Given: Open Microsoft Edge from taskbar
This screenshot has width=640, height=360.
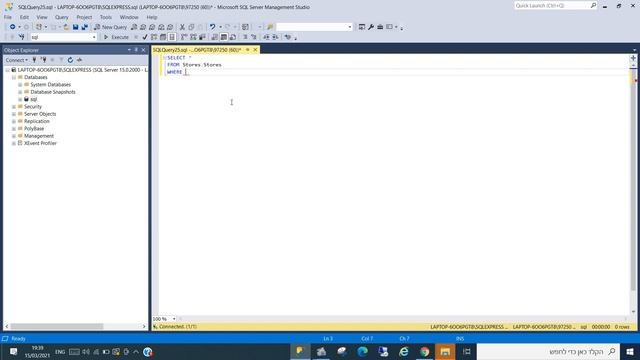Looking at the screenshot, I should (x=362, y=351).
